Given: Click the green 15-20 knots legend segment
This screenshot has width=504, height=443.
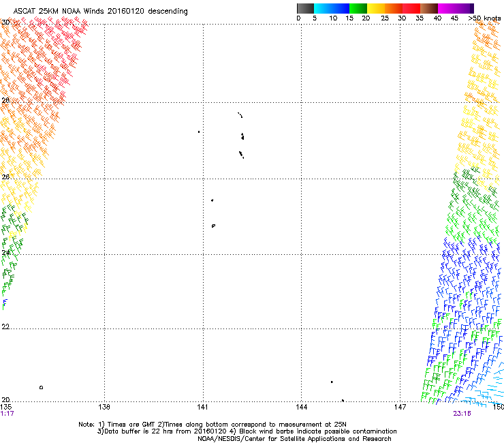Looking at the screenshot, I should click(x=358, y=8).
